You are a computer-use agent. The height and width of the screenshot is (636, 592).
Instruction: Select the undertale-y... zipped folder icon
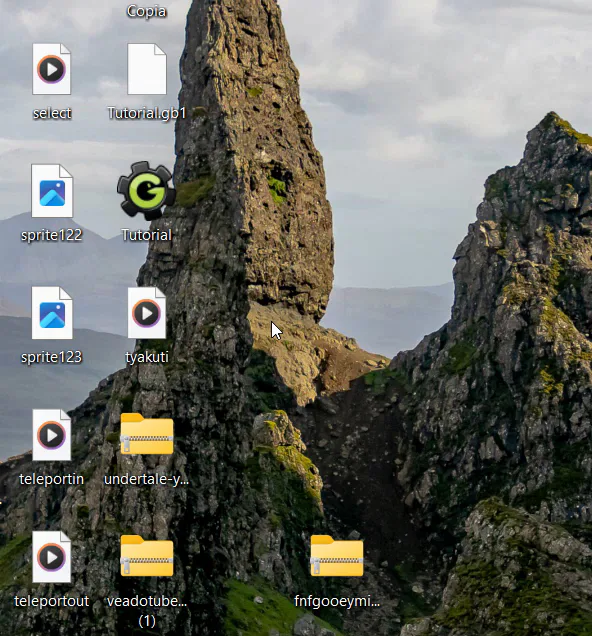(147, 434)
